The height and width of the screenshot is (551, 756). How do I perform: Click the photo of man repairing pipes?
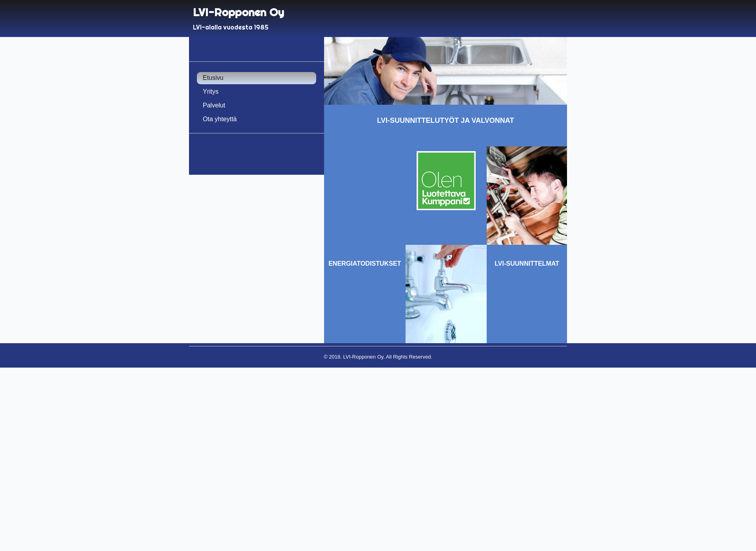(x=527, y=196)
